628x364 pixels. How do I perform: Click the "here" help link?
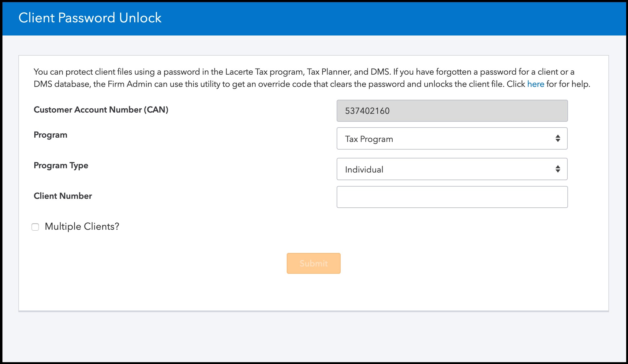pos(536,84)
